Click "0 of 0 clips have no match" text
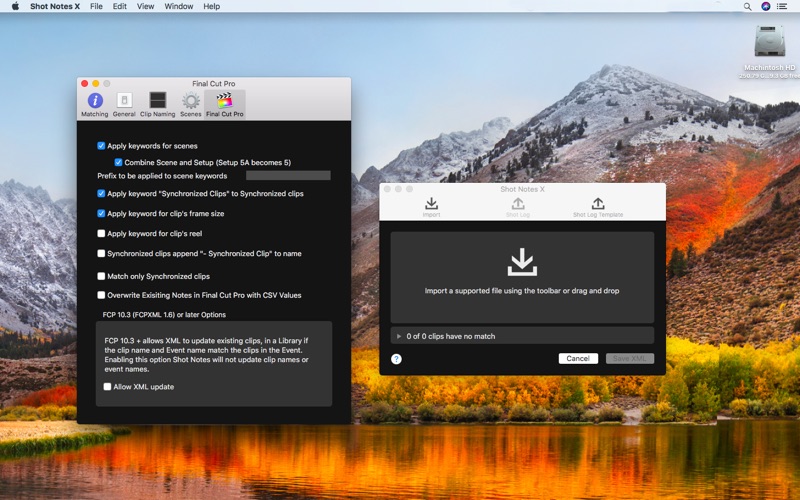 [x=451, y=337]
